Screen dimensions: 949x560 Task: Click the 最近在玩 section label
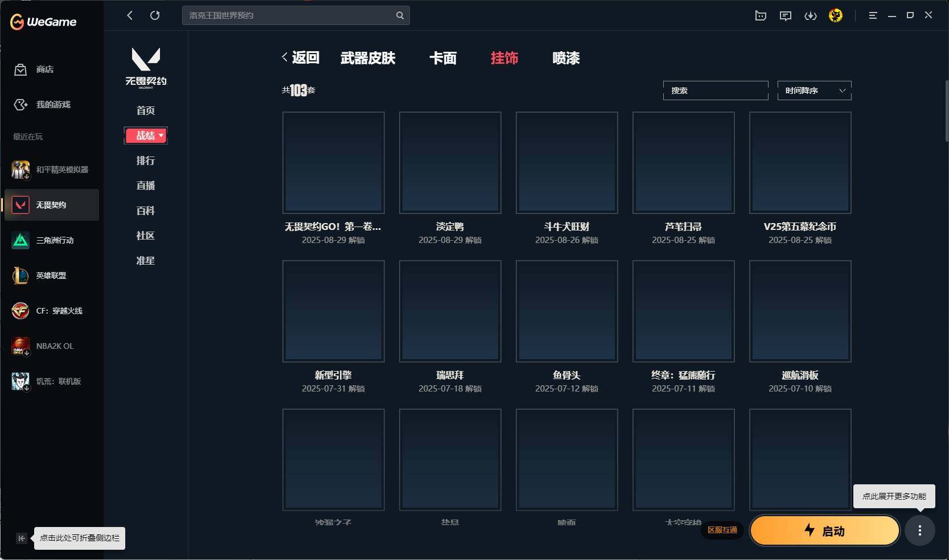click(28, 137)
